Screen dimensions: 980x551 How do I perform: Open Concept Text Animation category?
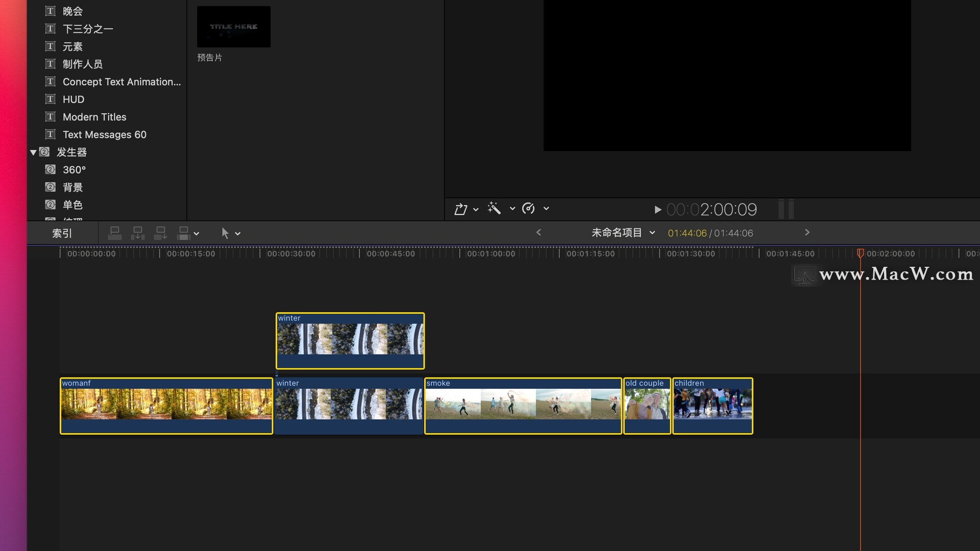click(121, 82)
